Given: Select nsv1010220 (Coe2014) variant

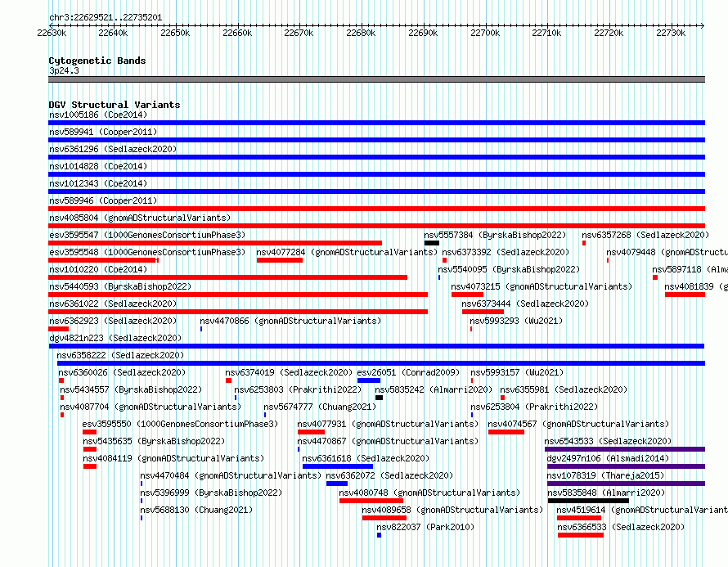Looking at the screenshot, I should (x=98, y=269).
